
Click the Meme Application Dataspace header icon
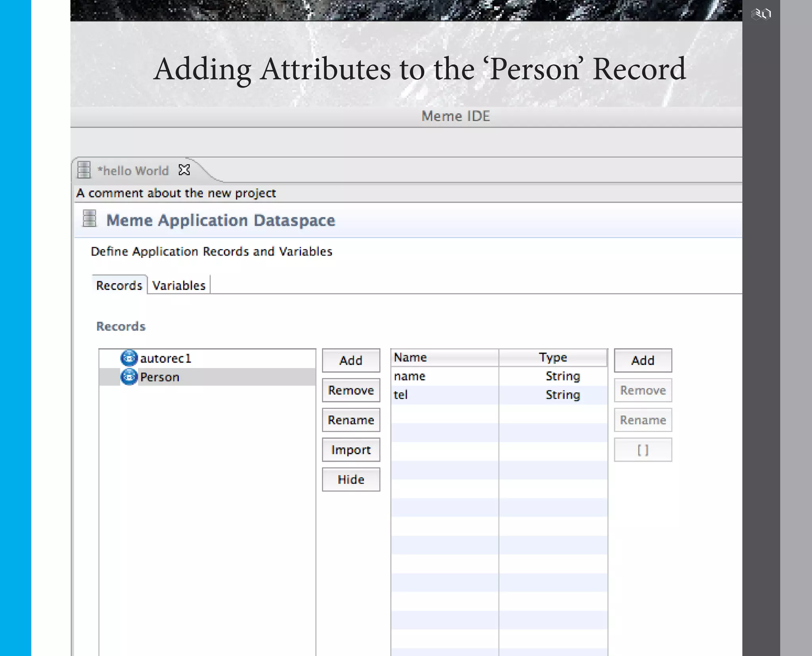click(90, 219)
